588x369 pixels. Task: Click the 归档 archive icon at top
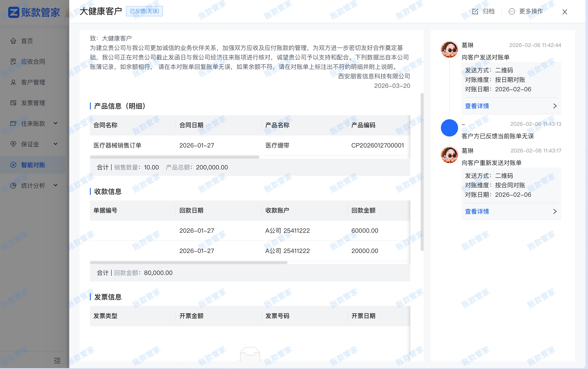pos(475,11)
